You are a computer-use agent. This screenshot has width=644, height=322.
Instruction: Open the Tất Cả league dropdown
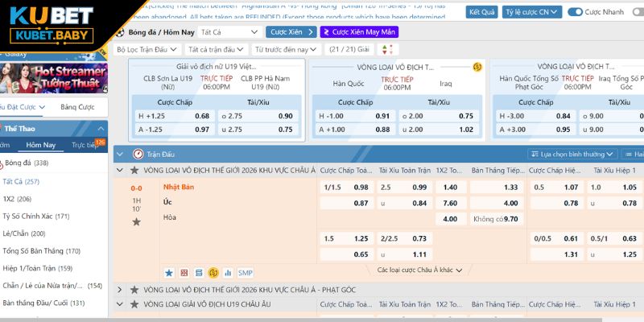(229, 32)
